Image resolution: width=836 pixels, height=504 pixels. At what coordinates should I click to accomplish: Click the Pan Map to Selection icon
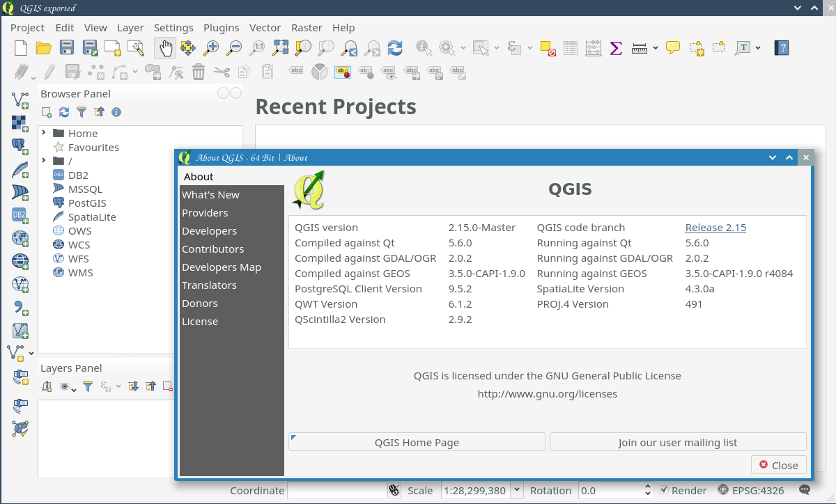click(187, 48)
